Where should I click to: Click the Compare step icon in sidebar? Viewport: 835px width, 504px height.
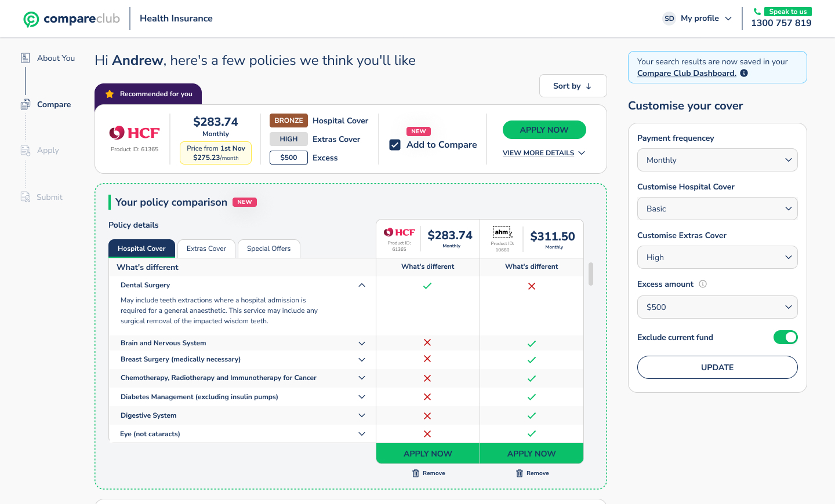click(24, 104)
